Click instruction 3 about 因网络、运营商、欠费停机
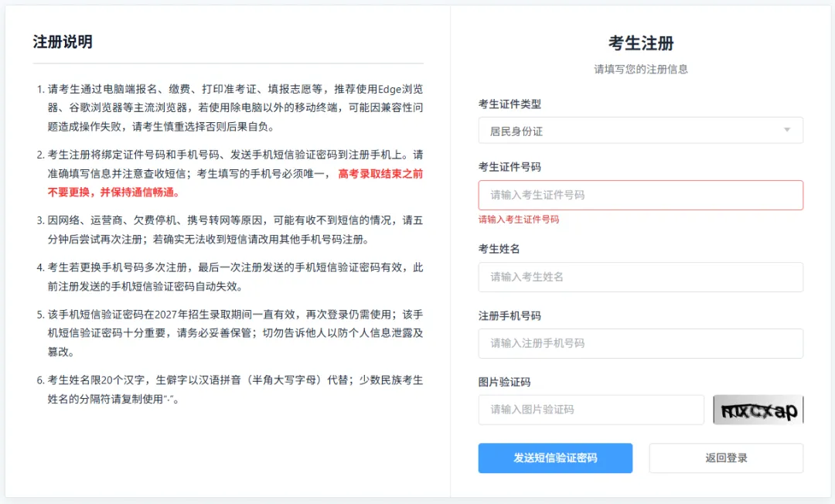Screen dimensions: 835x504 (x=235, y=230)
